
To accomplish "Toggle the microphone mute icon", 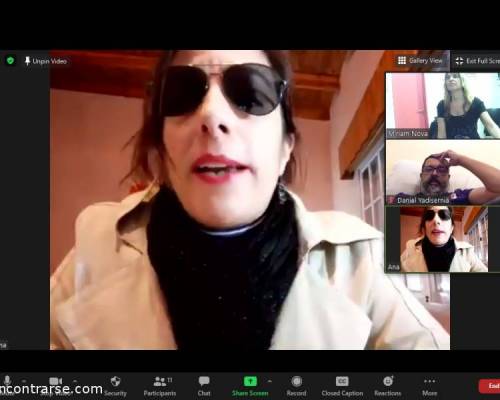I will coord(7,381).
